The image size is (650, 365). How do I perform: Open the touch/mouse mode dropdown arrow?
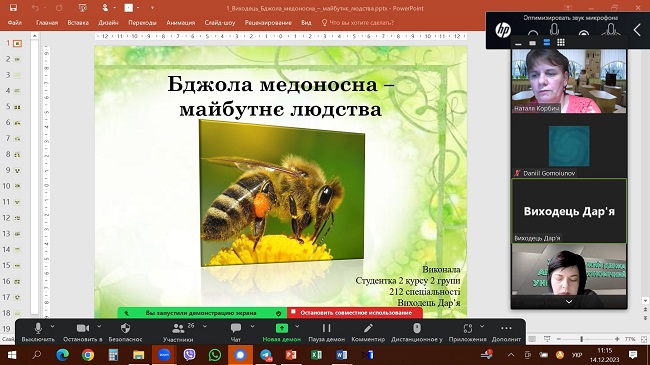114,8
